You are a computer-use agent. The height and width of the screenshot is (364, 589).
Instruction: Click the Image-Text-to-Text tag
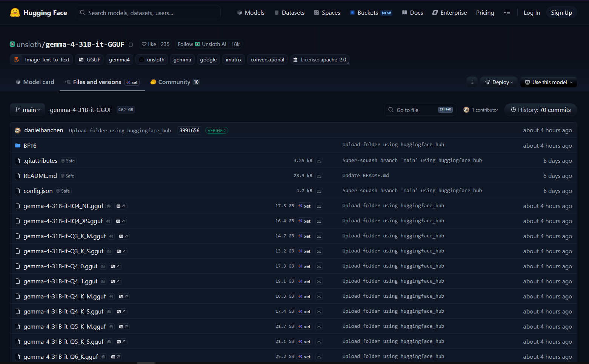point(42,60)
